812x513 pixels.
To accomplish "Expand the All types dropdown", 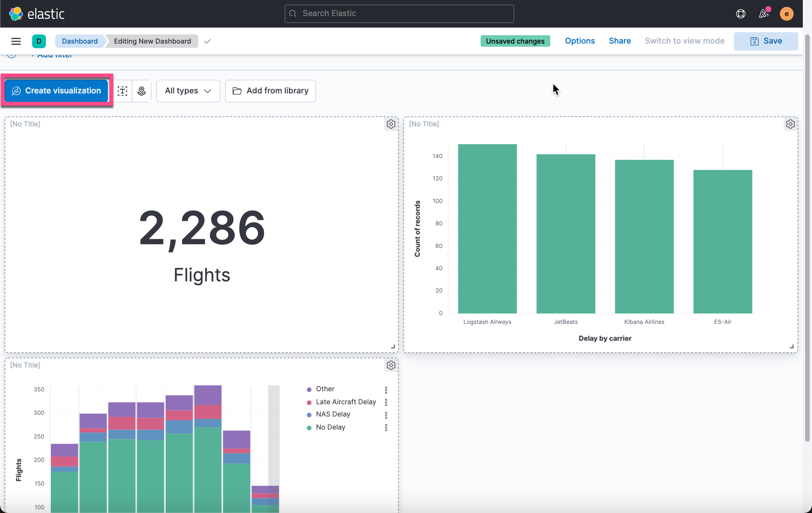I will pyautogui.click(x=188, y=91).
